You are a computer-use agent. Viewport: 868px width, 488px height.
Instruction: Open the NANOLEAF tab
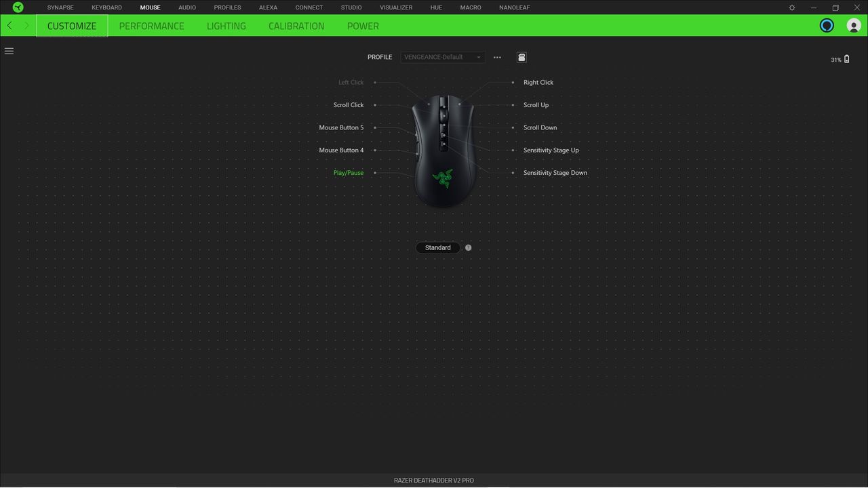coord(515,7)
